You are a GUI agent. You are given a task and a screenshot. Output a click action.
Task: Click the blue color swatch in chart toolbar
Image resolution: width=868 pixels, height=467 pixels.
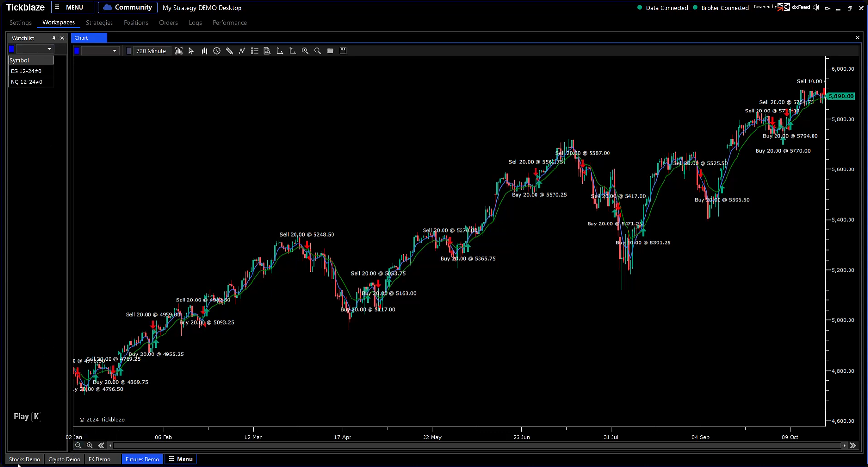coord(77,51)
